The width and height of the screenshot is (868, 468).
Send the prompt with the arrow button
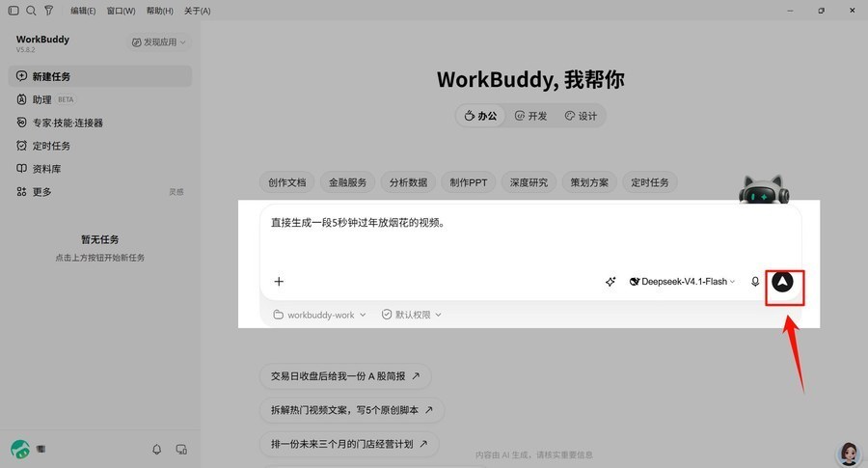pos(782,282)
